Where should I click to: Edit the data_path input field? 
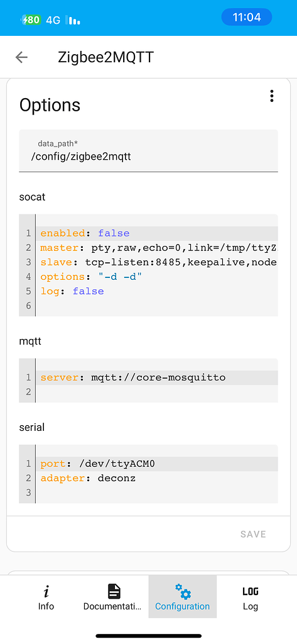148,151
